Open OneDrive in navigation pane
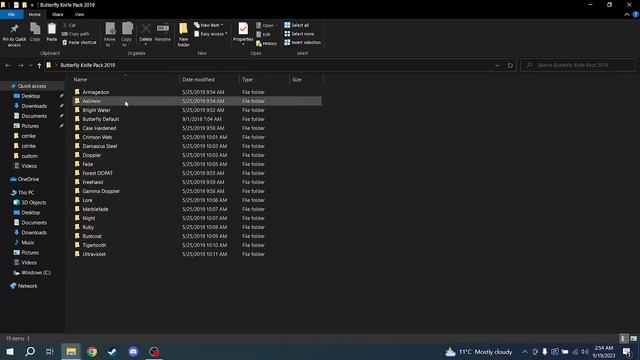 click(28, 179)
